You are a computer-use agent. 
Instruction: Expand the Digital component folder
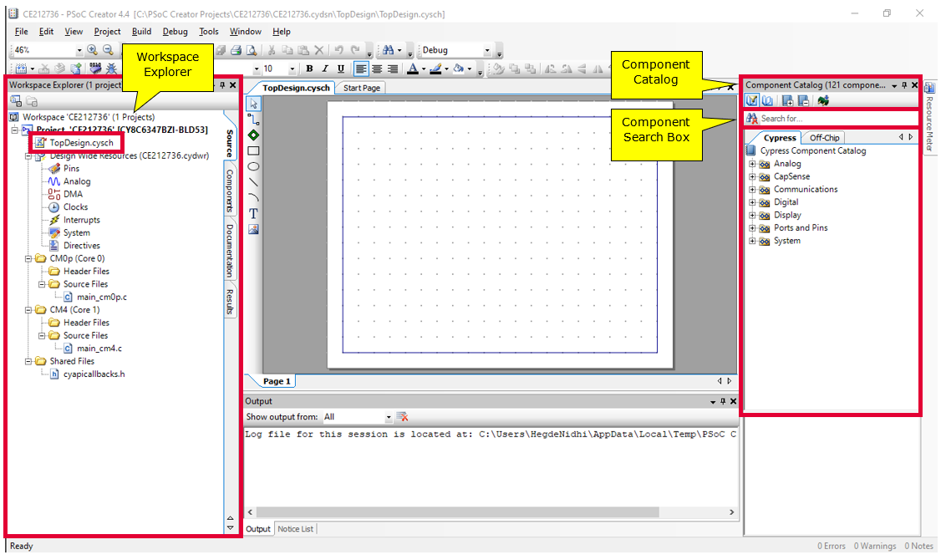(x=752, y=202)
